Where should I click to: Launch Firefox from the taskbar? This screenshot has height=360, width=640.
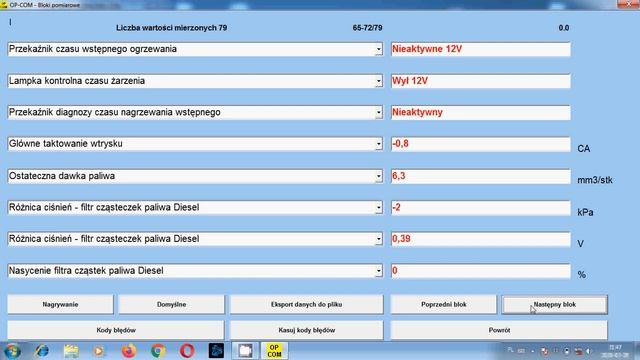129,351
